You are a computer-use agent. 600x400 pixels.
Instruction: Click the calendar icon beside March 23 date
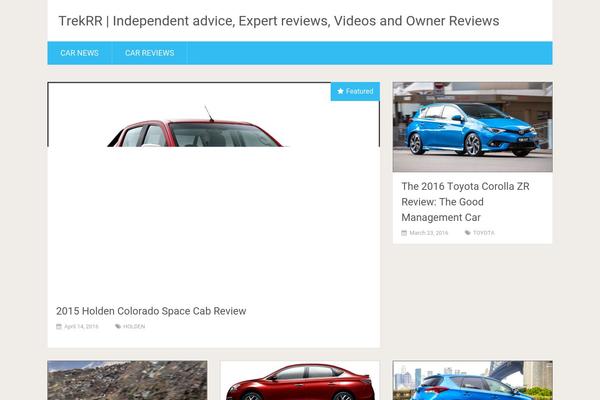404,233
